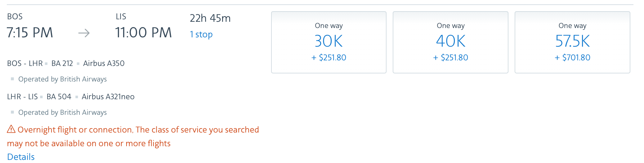Click the BOS - LHR segment label
Image resolution: width=644 pixels, height=163 pixels.
[25, 63]
